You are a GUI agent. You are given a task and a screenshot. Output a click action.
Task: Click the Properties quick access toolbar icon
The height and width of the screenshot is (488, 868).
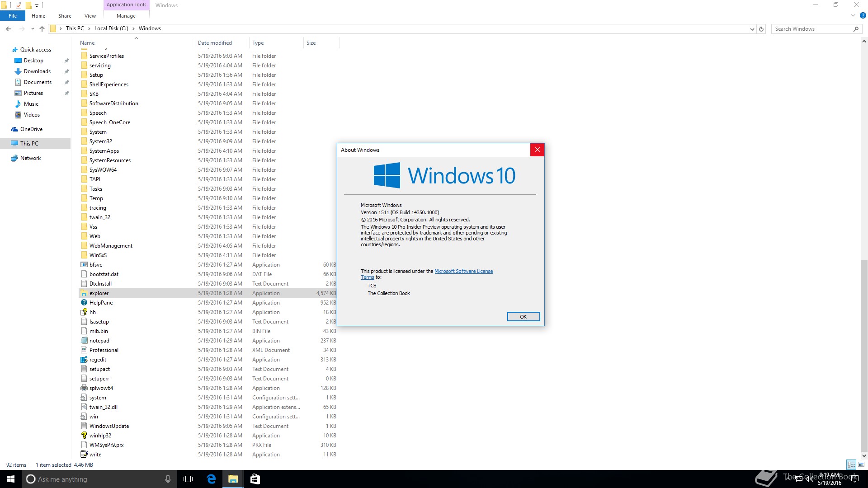click(x=19, y=5)
